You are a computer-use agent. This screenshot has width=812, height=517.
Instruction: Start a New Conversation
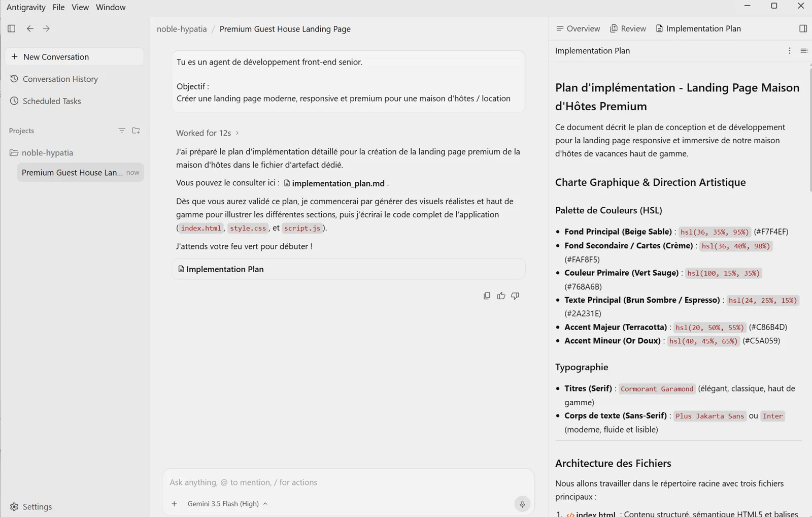tap(74, 57)
